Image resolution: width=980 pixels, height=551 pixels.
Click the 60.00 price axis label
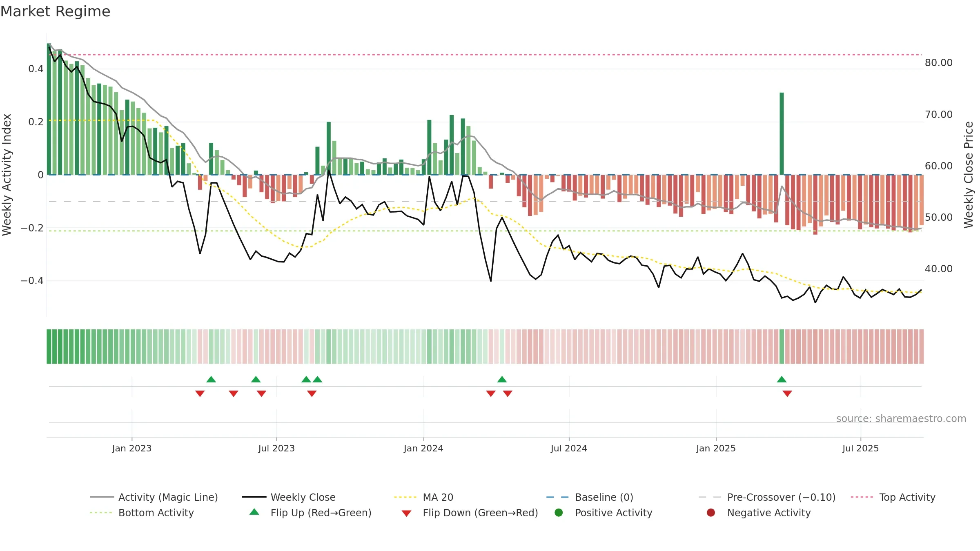click(939, 166)
